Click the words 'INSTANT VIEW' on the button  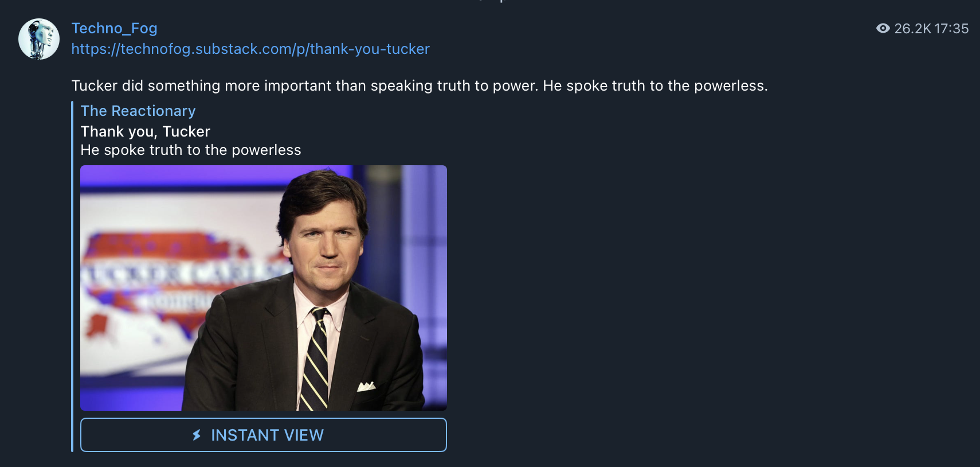click(x=268, y=435)
